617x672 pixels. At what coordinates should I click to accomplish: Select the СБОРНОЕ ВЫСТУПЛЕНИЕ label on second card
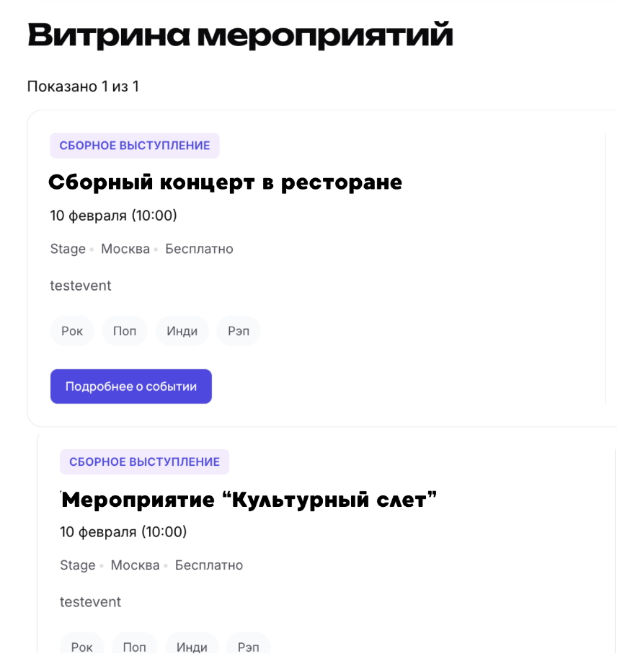144,462
